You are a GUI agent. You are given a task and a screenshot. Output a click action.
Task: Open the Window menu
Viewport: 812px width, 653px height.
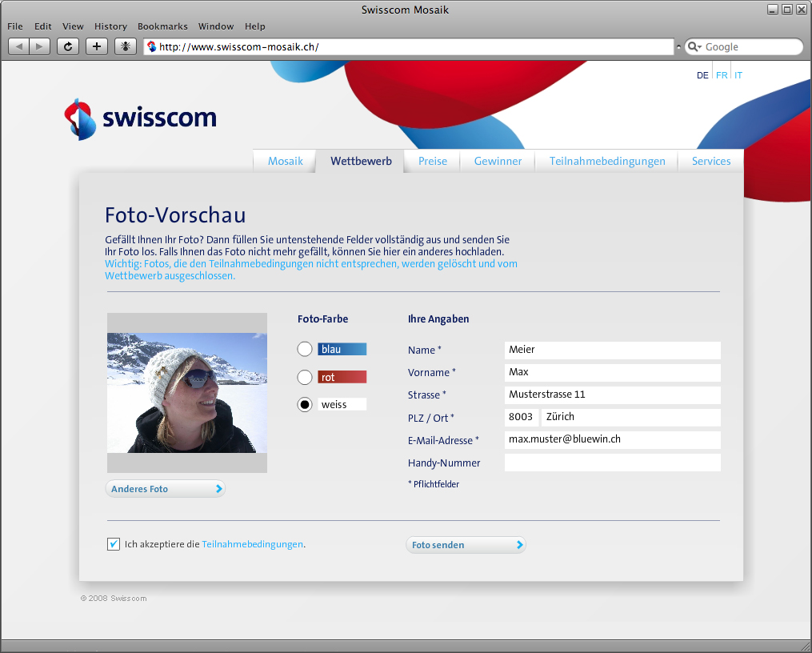[x=216, y=26]
